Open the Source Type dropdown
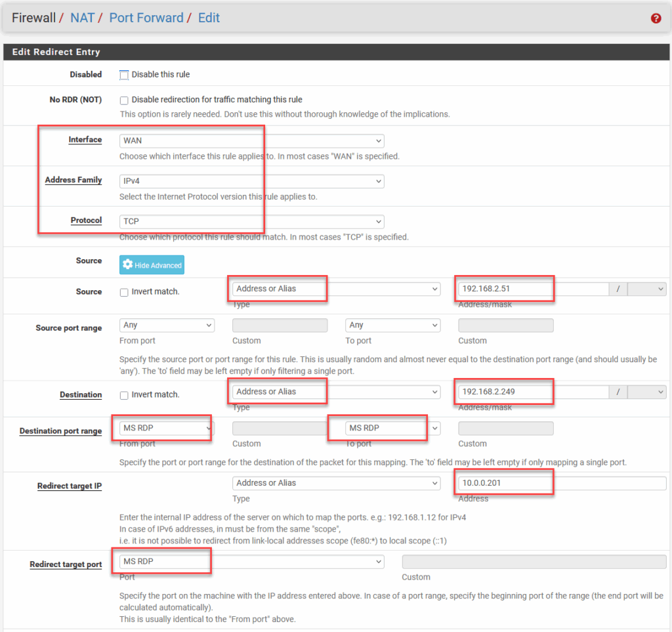Viewport: 672px width, 632px height. [335, 289]
